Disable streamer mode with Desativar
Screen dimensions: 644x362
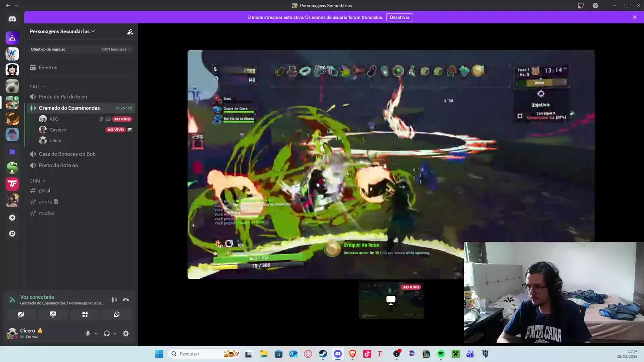coord(399,17)
